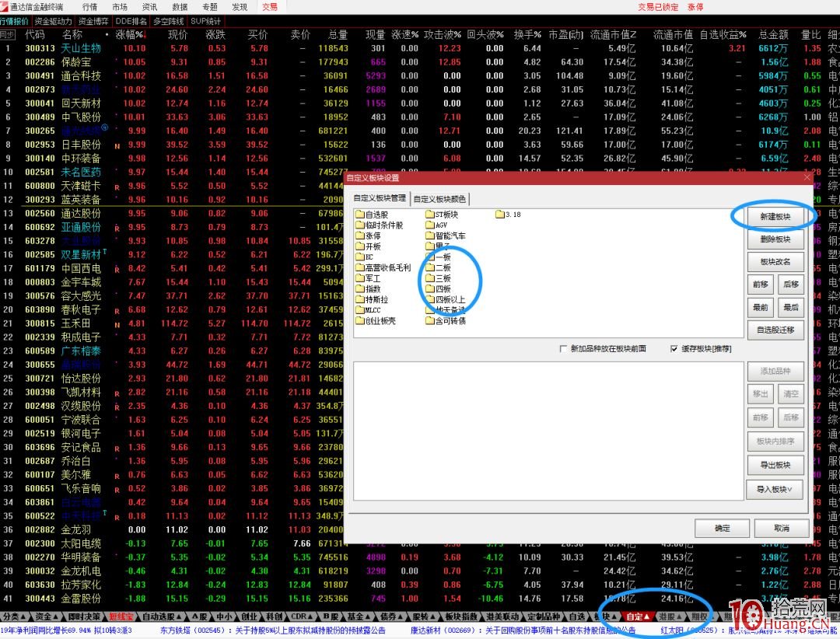This screenshot has width=840, height=639.
Task: Select the 3.18 folder
Action: [512, 215]
